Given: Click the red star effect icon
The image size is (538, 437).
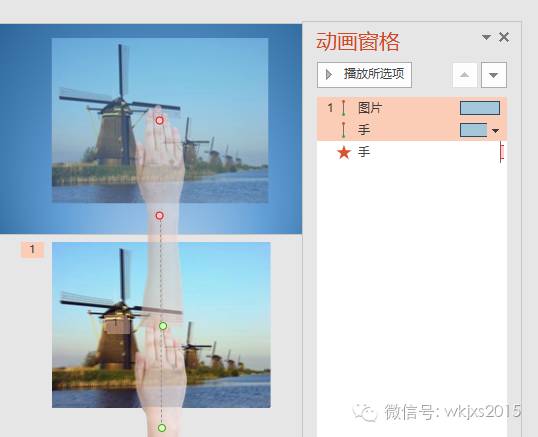Looking at the screenshot, I should coord(344,152).
